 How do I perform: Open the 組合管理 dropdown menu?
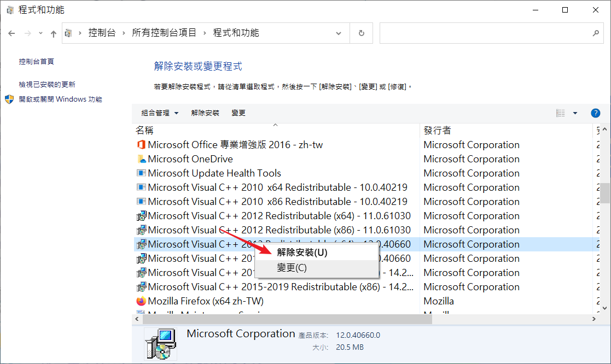[x=160, y=113]
